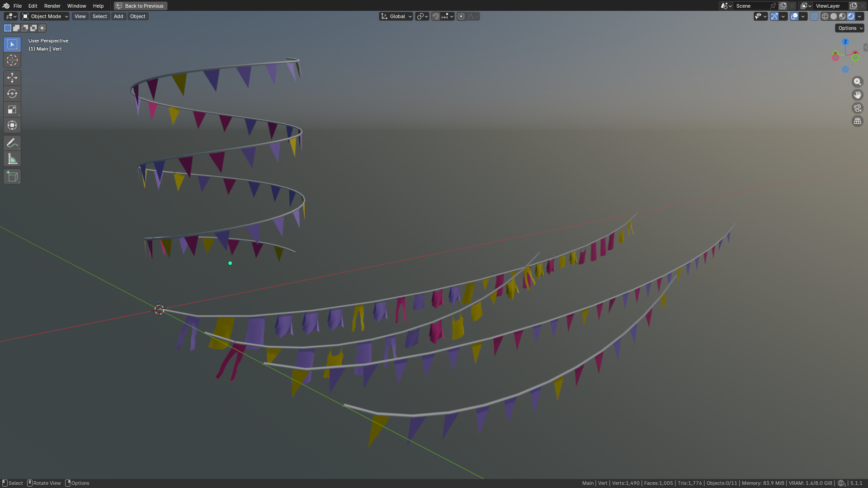Open the Render menu
This screenshot has height=488, width=868.
(52, 6)
